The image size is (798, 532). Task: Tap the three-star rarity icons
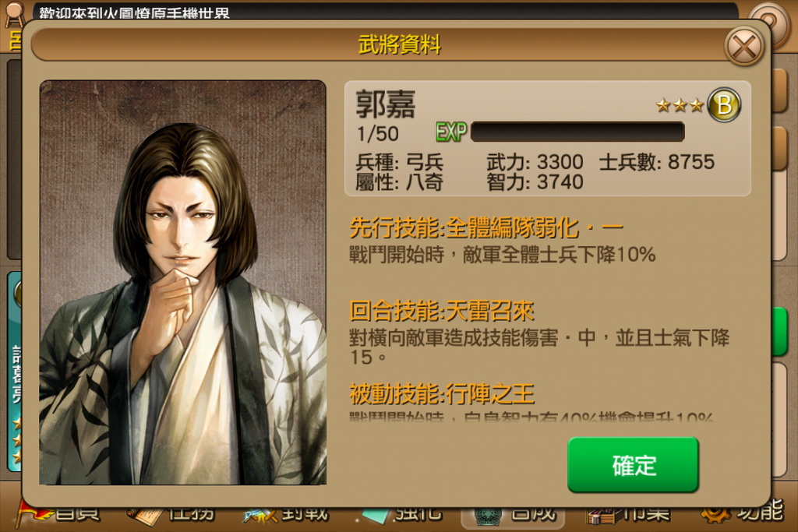[680, 106]
